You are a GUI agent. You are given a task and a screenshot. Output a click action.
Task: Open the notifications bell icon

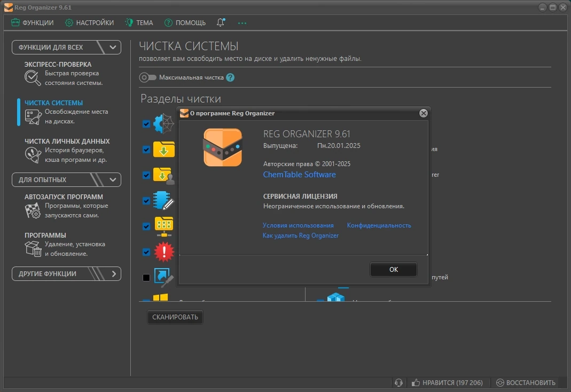coord(221,22)
